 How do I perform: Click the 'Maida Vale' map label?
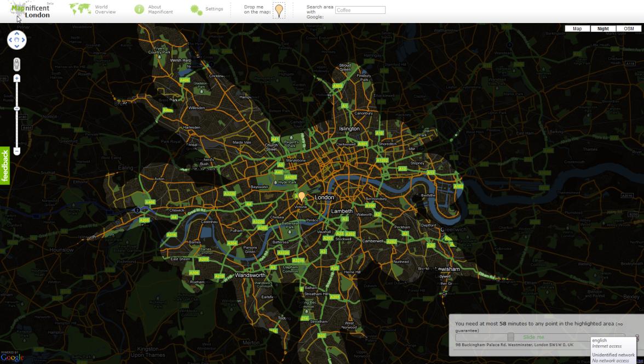click(x=242, y=143)
